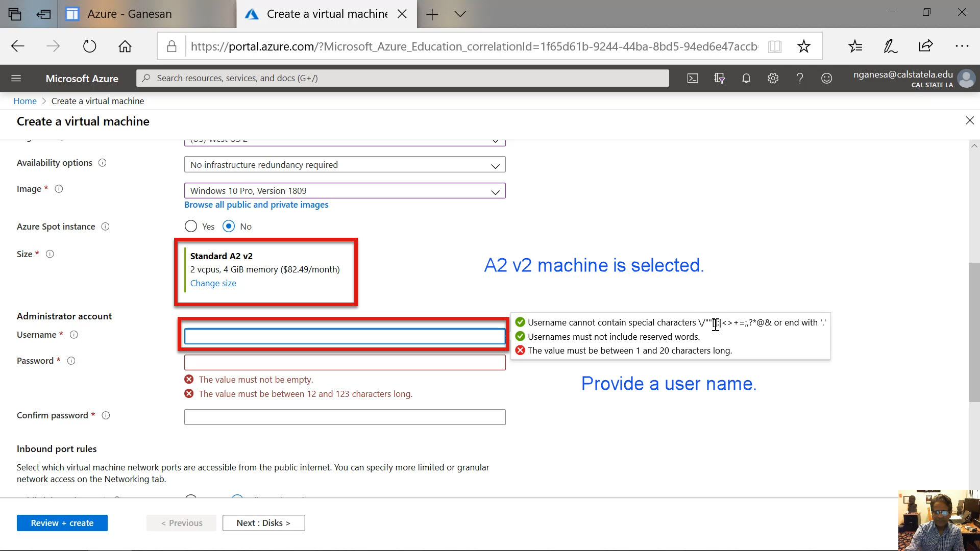This screenshot has height=551, width=980.
Task: Click the page vertical scrollbar thumb
Action: (x=974, y=332)
